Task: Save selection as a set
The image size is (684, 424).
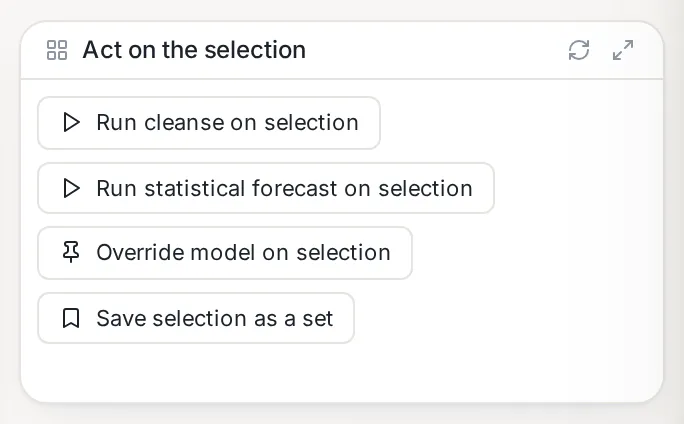Action: pos(196,318)
